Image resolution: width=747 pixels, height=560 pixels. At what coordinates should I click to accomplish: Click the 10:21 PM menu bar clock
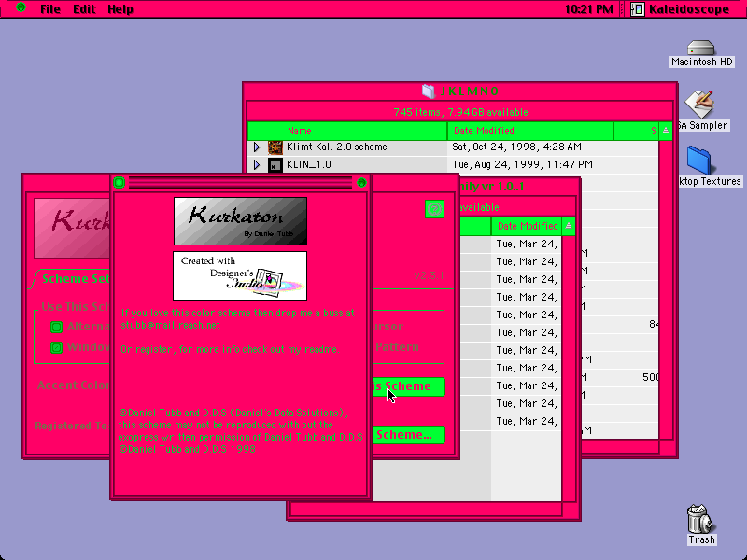point(589,9)
